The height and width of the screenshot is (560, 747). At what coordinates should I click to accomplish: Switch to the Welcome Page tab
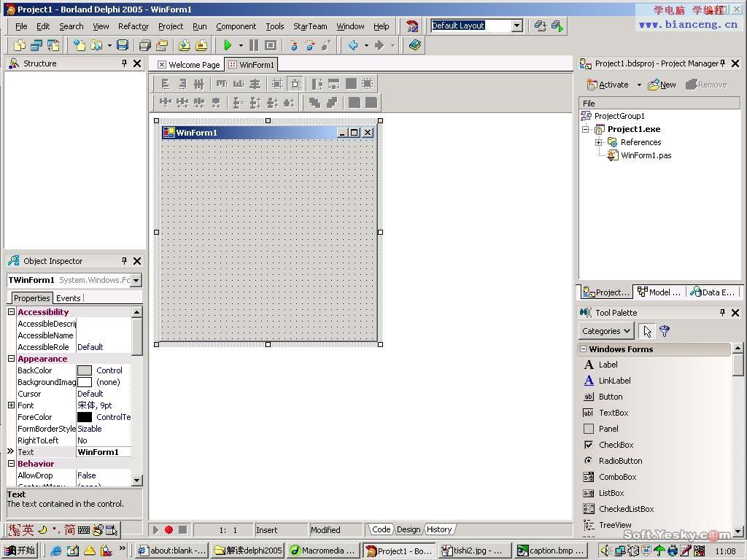coord(188,65)
